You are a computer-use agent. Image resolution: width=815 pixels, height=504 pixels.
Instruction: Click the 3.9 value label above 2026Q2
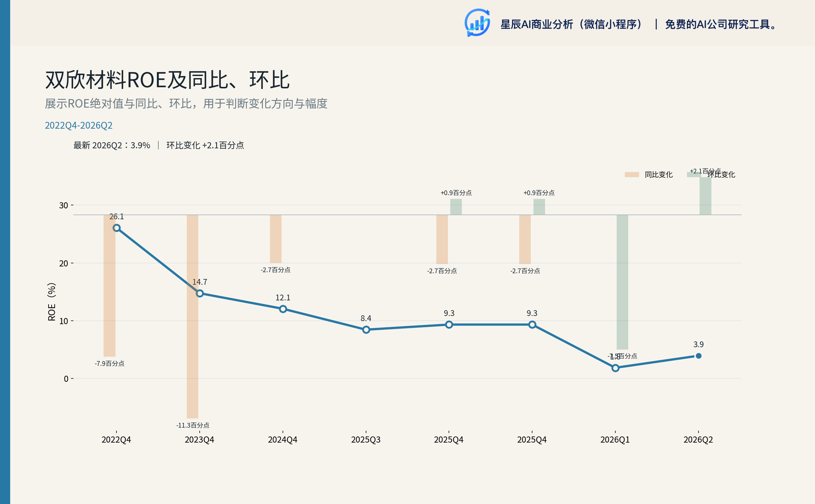click(x=699, y=344)
